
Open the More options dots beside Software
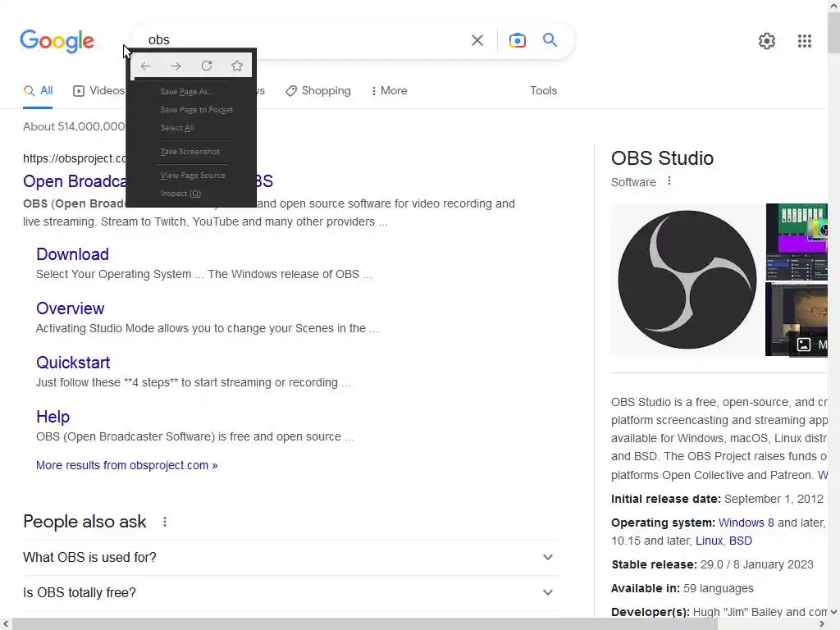(x=669, y=181)
